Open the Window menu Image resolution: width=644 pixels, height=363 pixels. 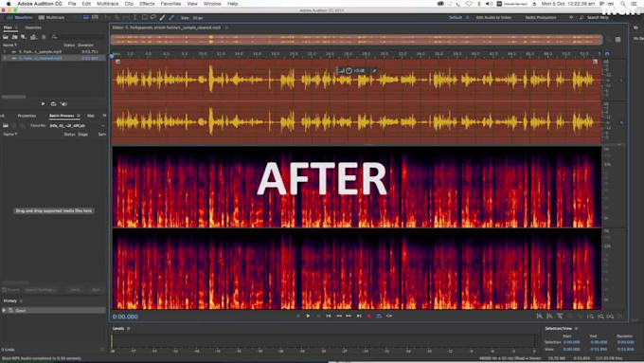tap(212, 4)
